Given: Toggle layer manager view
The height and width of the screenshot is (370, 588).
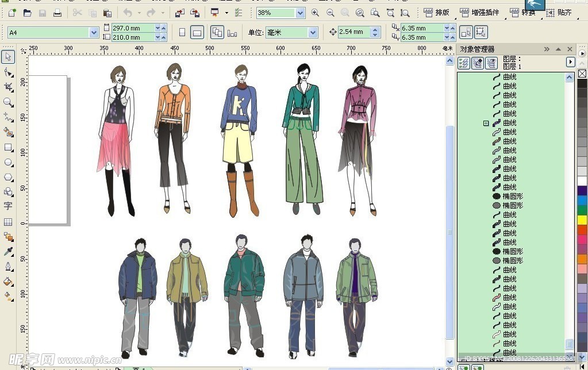Looking at the screenshot, I should coord(491,63).
